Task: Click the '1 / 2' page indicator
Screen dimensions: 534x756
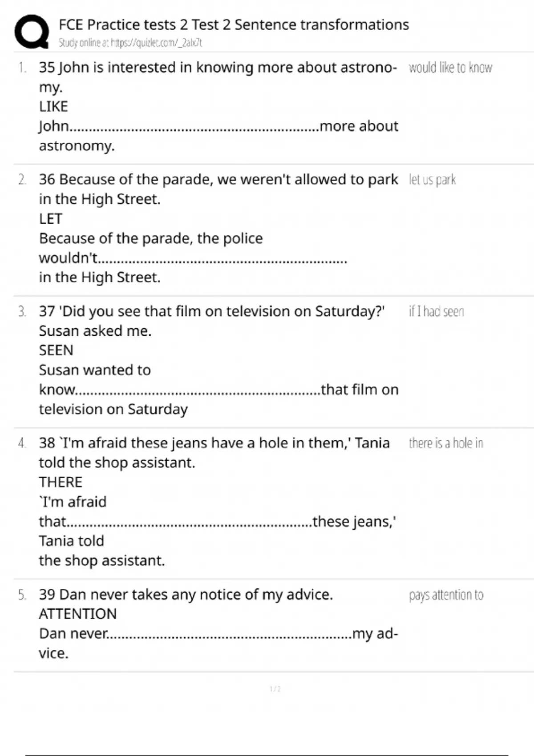Action: coord(275,689)
